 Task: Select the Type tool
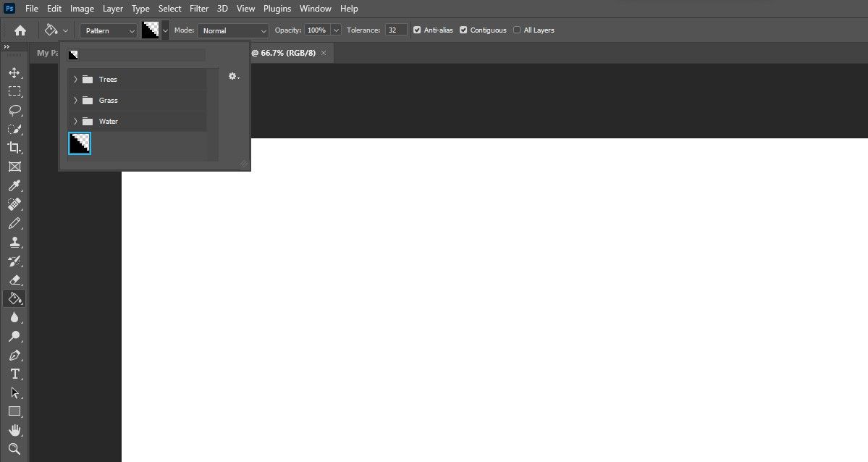pos(14,374)
